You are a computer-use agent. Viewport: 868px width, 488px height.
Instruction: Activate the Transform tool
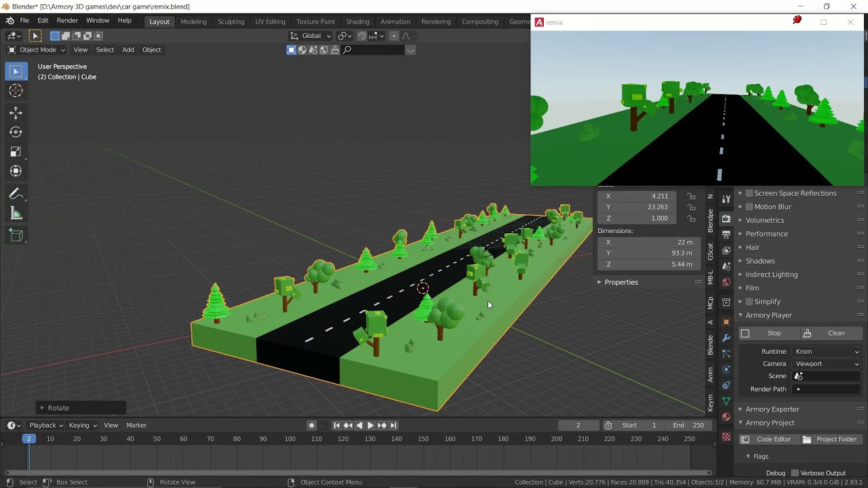(16, 171)
